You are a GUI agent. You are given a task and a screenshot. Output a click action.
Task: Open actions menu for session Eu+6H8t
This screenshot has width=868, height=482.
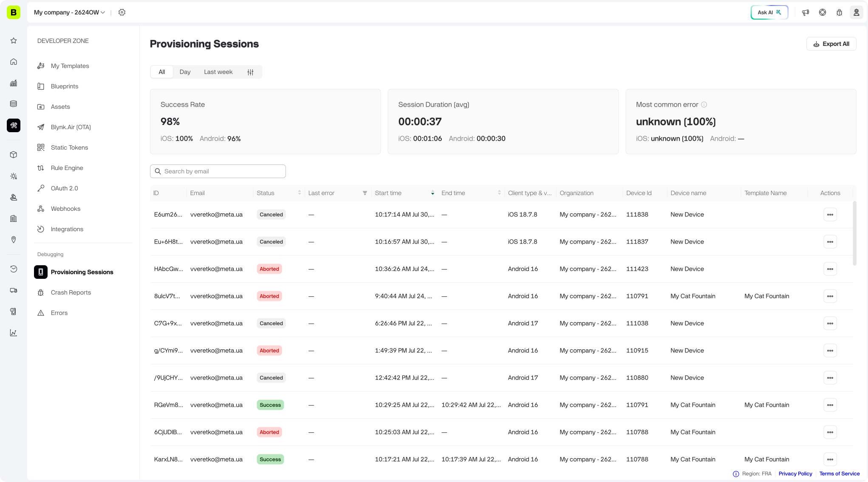point(830,242)
